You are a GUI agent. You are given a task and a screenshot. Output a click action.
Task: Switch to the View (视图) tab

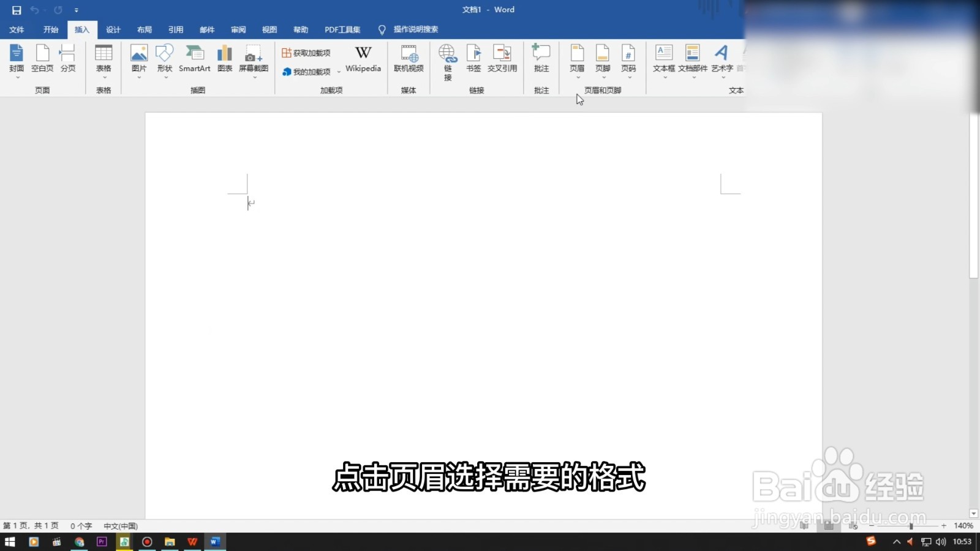(269, 29)
